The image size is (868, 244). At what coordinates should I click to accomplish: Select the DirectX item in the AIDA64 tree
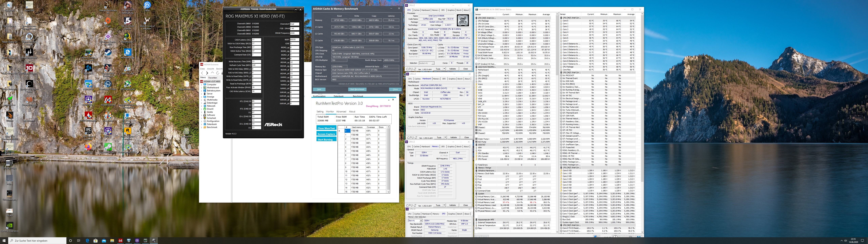(x=210, y=109)
